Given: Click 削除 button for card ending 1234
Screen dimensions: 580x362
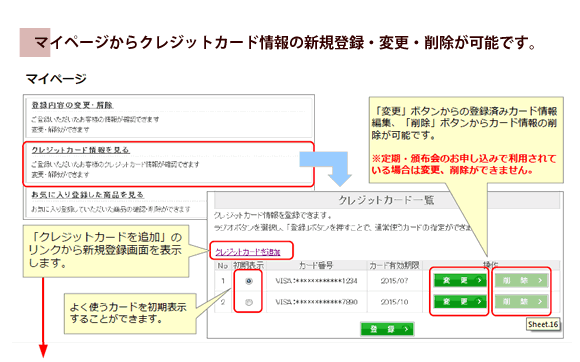Looking at the screenshot, I should click(522, 281).
